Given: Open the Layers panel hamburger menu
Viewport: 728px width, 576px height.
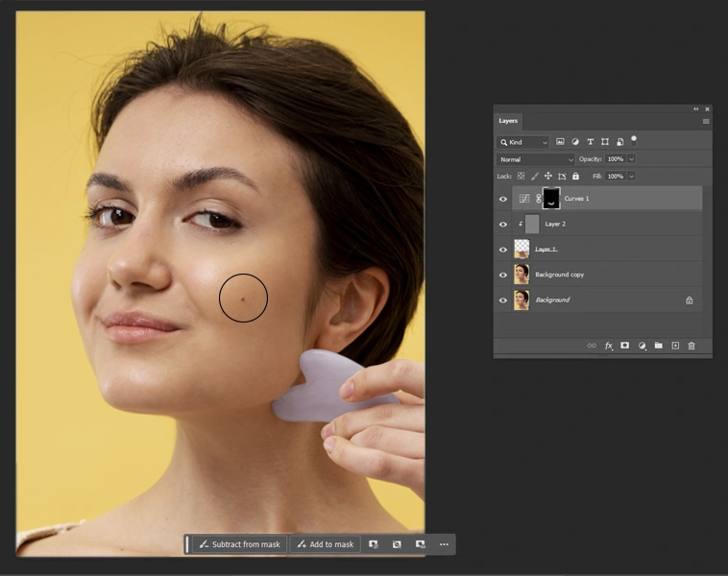Looking at the screenshot, I should coord(706,121).
